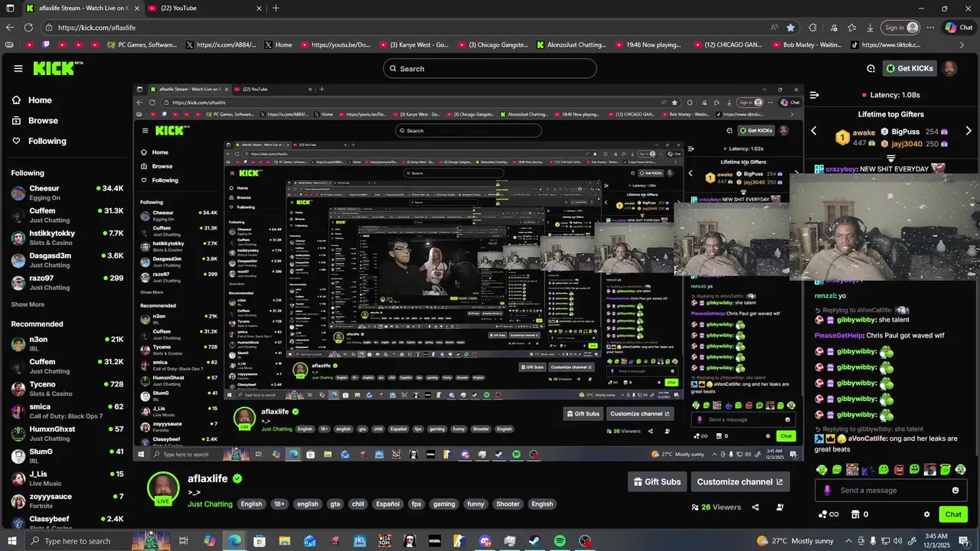Open chat settings gear icon
Image resolution: width=980 pixels, height=551 pixels.
click(x=926, y=514)
